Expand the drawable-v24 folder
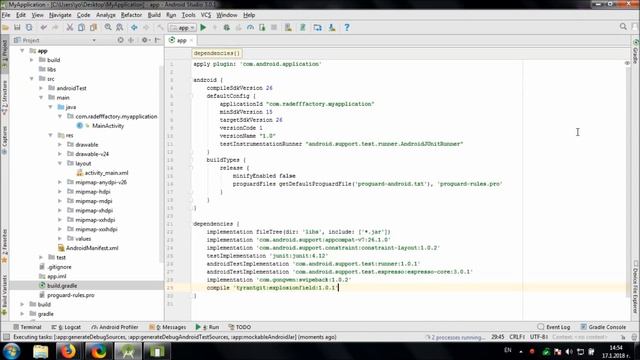 (60, 154)
